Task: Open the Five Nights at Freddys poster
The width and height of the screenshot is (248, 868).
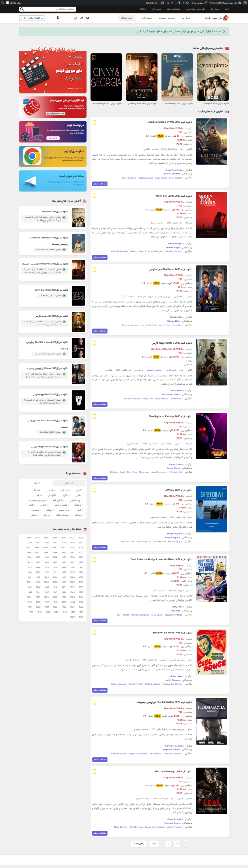Action: (211, 436)
